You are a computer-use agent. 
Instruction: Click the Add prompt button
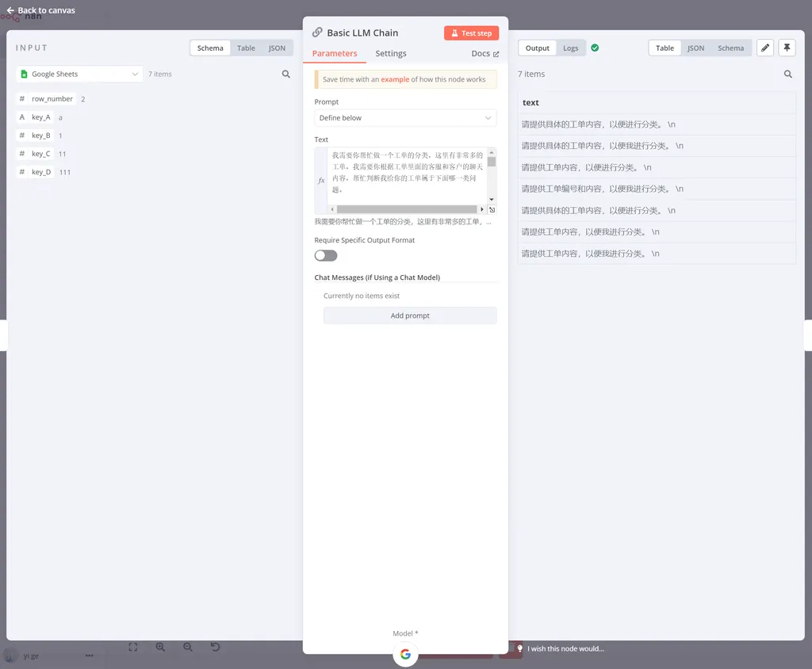coord(410,315)
